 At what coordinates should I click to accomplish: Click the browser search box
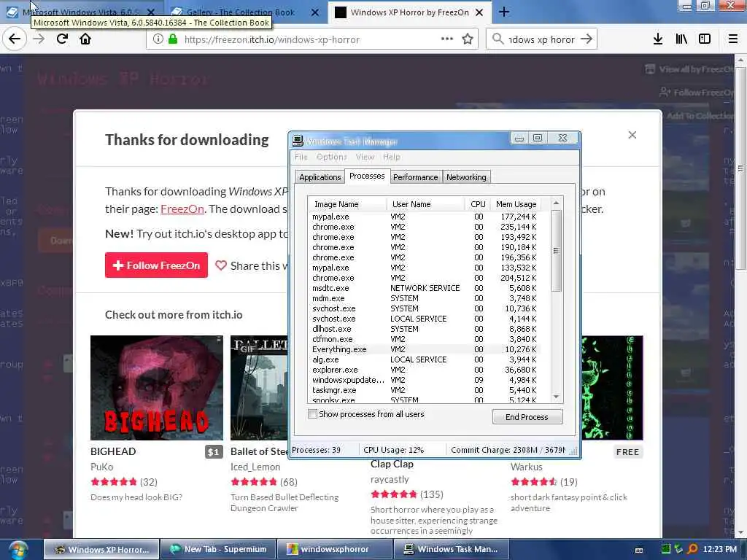coord(542,39)
